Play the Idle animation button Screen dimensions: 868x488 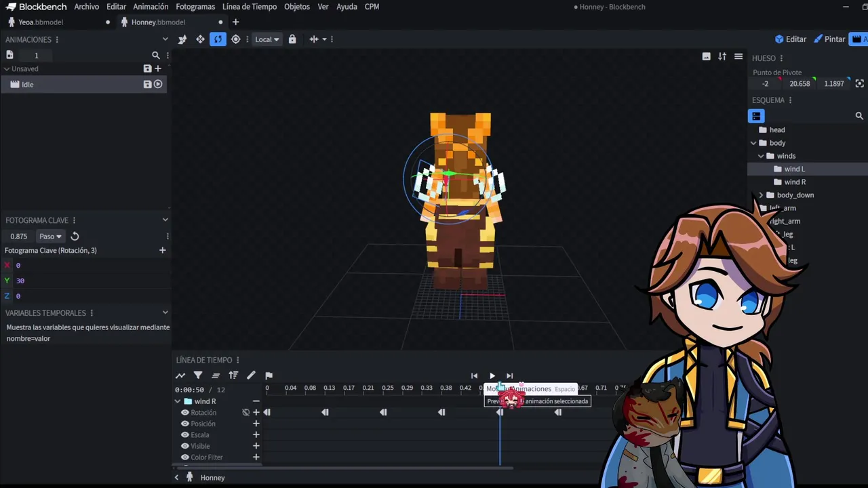[x=158, y=84]
